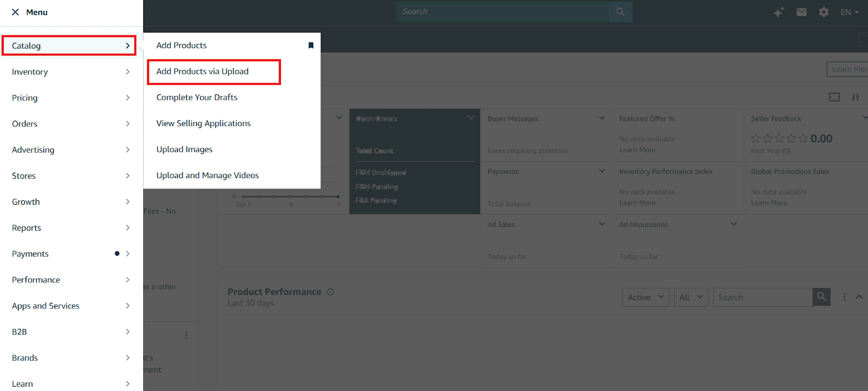Click the fullscreen dashboard view icon
This screenshot has width=868, height=391.
click(834, 97)
